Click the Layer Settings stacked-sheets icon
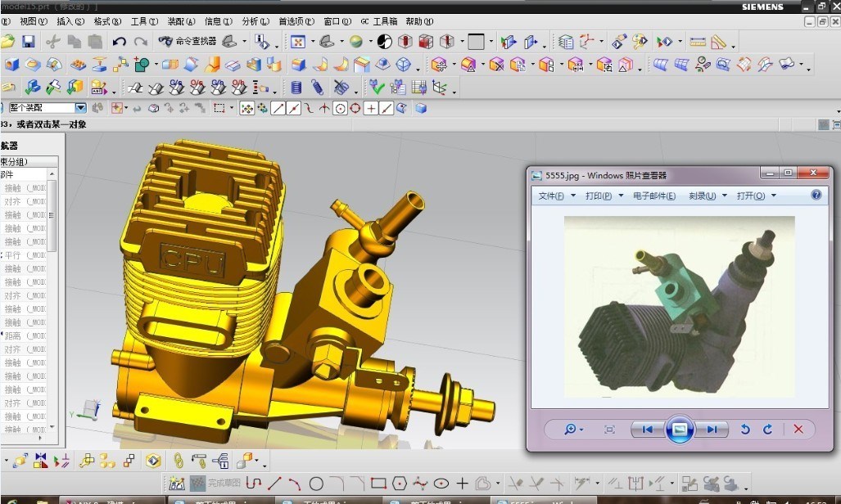The image size is (841, 504). click(565, 41)
